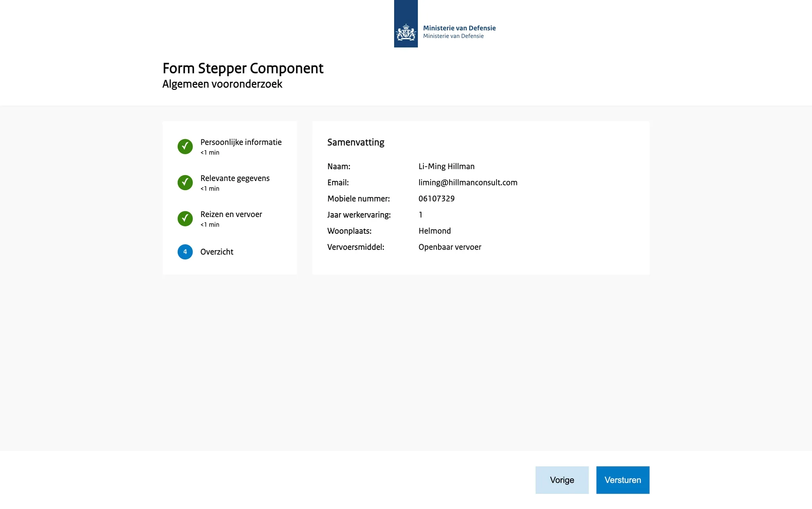Click the Algemeen vooronderzoek subtitle
This screenshot has width=812, height=509.
(x=222, y=84)
